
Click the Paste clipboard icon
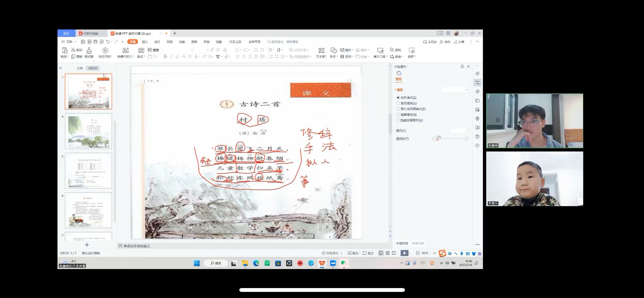pyautogui.click(x=65, y=50)
